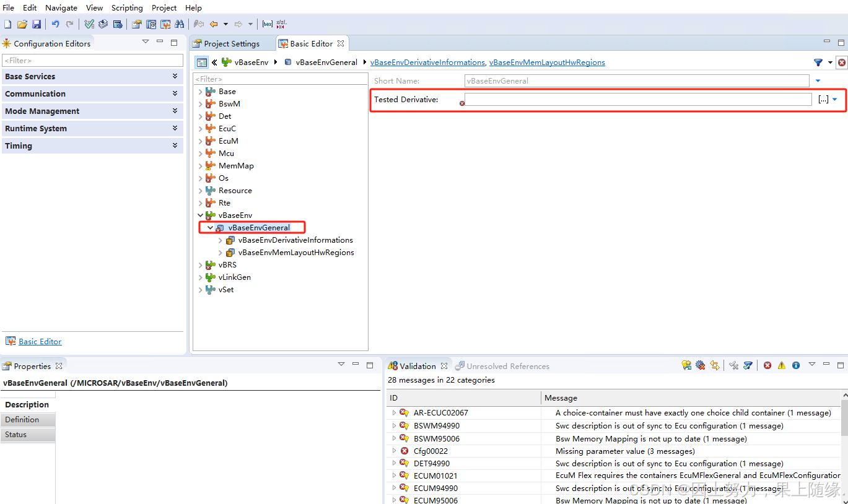Toggle the yellow warning filter in Validation
This screenshot has height=504, width=848.
click(782, 366)
